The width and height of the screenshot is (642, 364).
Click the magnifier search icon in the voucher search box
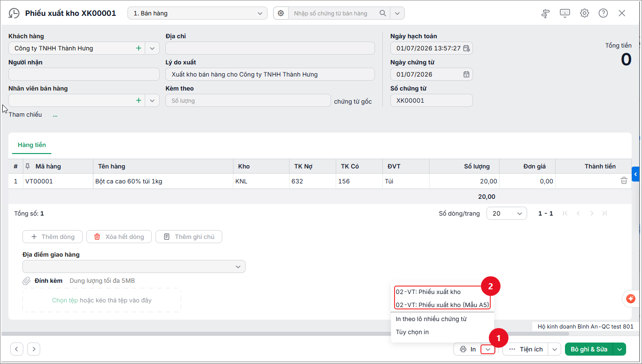(383, 14)
